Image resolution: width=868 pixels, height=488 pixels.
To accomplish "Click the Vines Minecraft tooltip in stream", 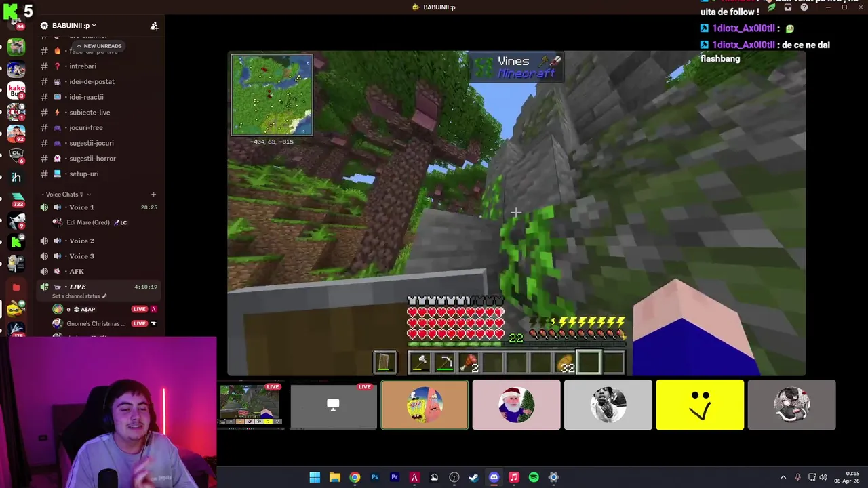I will [x=517, y=67].
